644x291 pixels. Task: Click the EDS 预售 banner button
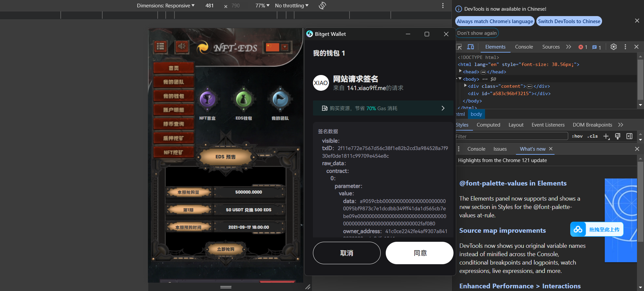click(x=225, y=157)
